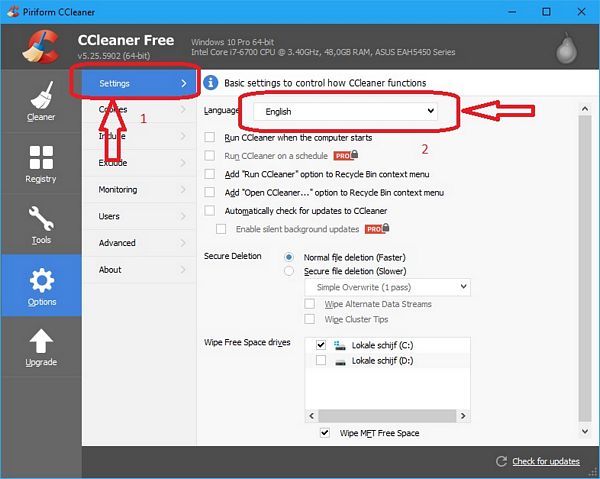
Task: Enable Add "Run CCleaner" Recycle Bin option
Action: [210, 174]
